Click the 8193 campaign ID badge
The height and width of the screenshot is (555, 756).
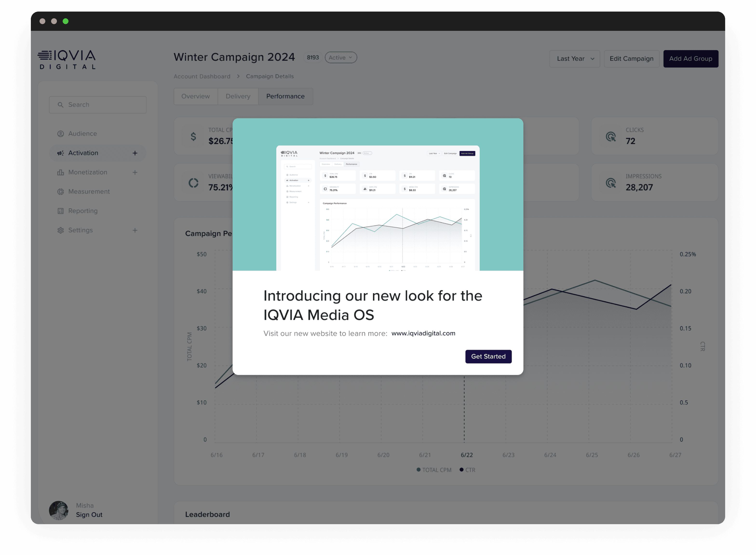pos(313,57)
